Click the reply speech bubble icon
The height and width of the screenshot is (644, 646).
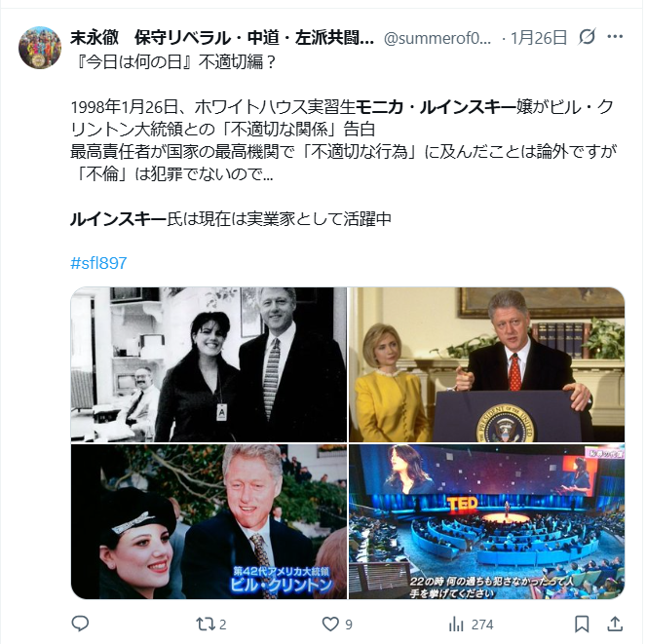tap(80, 624)
